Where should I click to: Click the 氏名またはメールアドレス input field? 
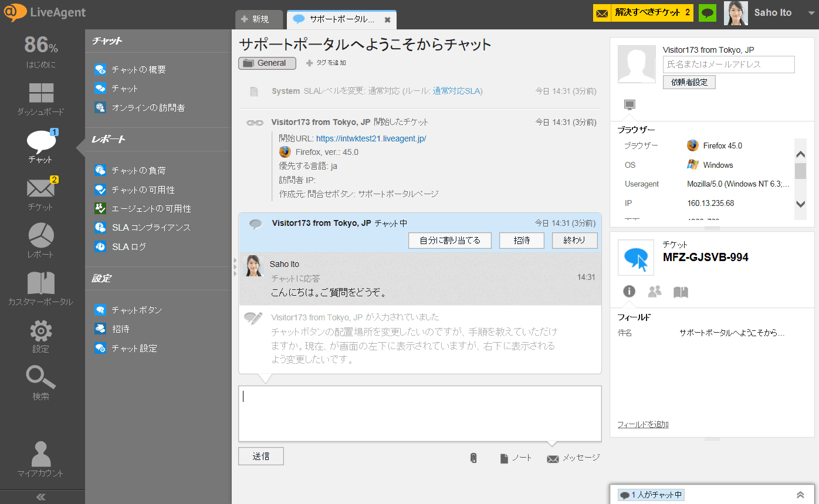[x=729, y=65]
